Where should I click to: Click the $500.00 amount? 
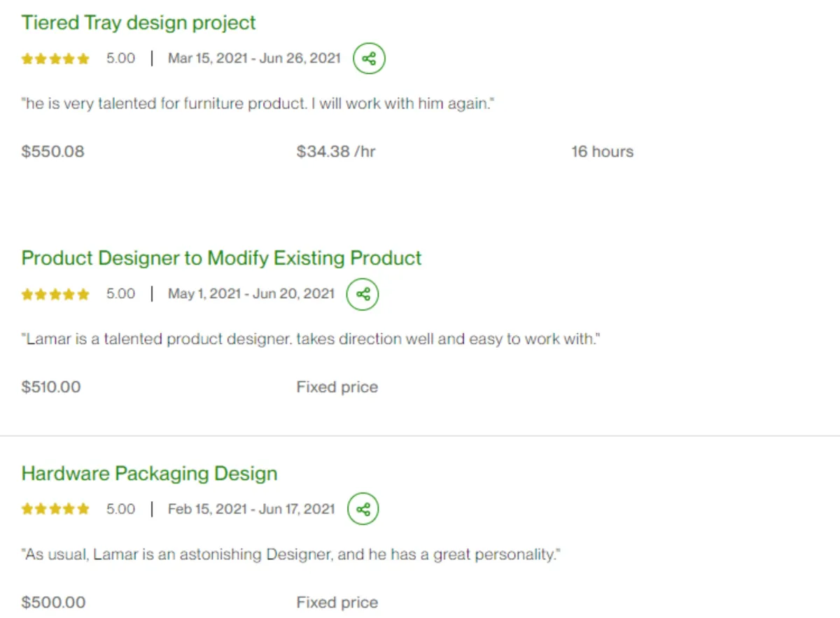(x=53, y=603)
